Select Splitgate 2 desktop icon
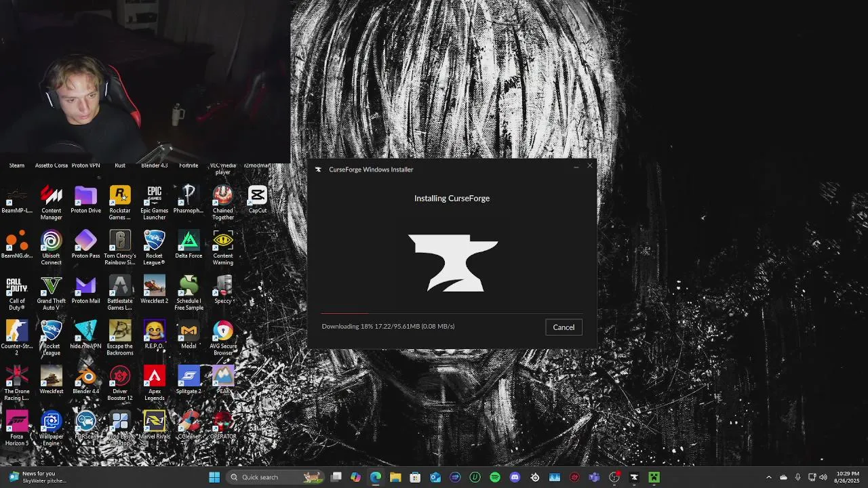868x488 pixels. [x=189, y=381]
